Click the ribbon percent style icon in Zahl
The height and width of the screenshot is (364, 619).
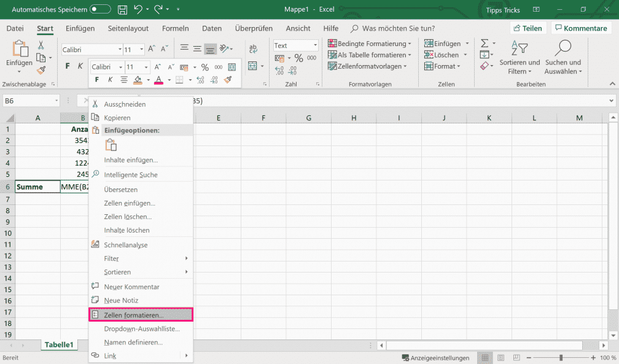point(299,58)
